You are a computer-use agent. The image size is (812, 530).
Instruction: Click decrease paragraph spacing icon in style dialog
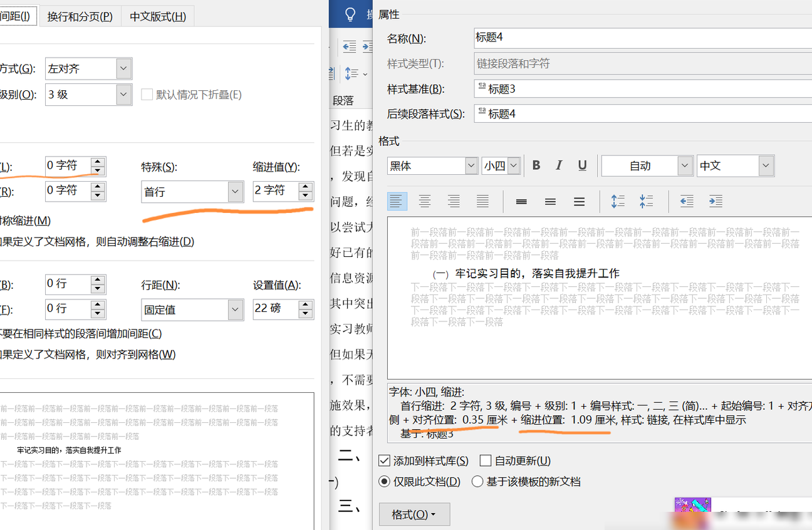tap(647, 201)
